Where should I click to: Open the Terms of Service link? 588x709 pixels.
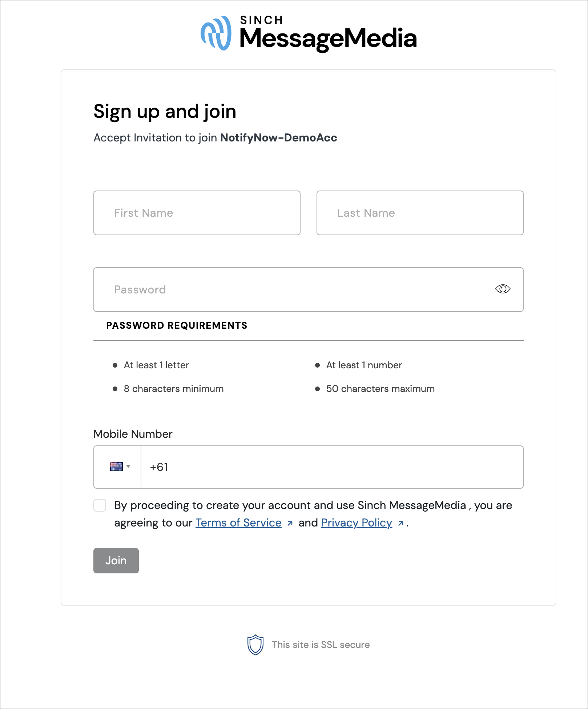point(238,523)
